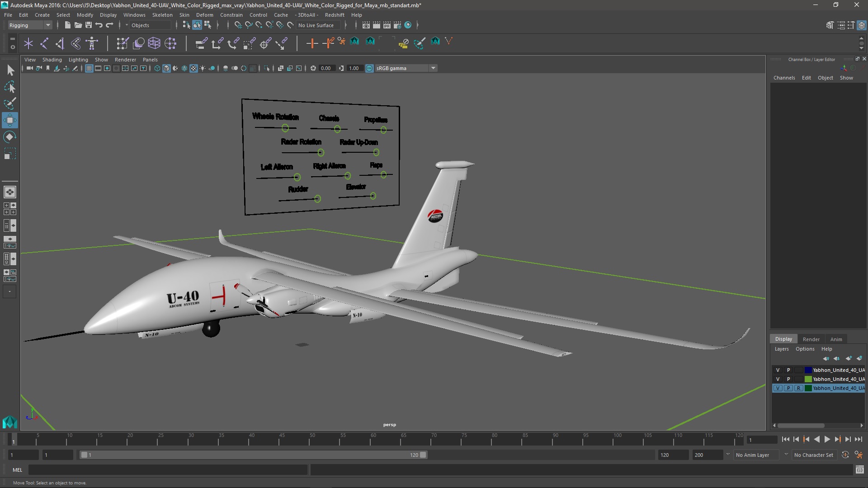
Task: Click the Create Lattice shelf icon
Action: pyautogui.click(x=154, y=43)
